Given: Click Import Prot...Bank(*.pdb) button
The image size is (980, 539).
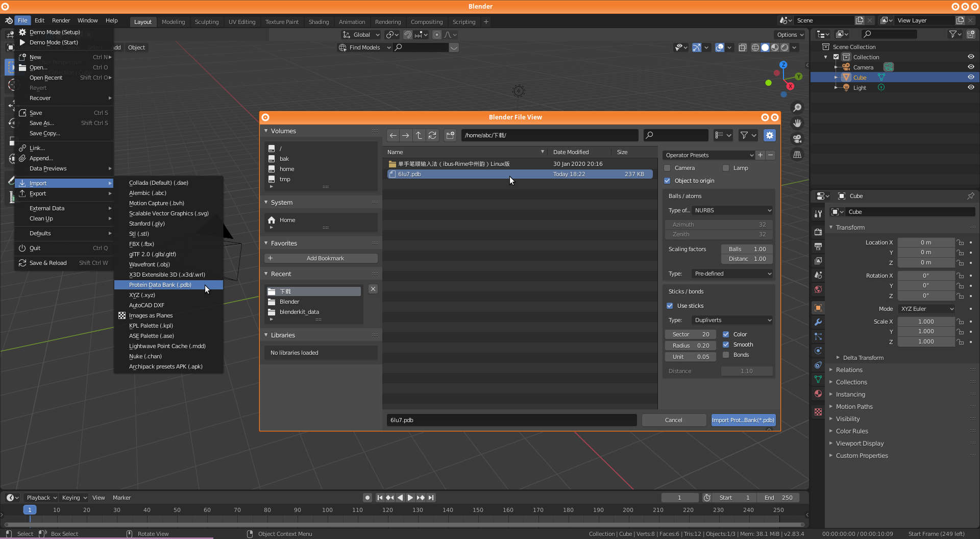Looking at the screenshot, I should (x=743, y=420).
